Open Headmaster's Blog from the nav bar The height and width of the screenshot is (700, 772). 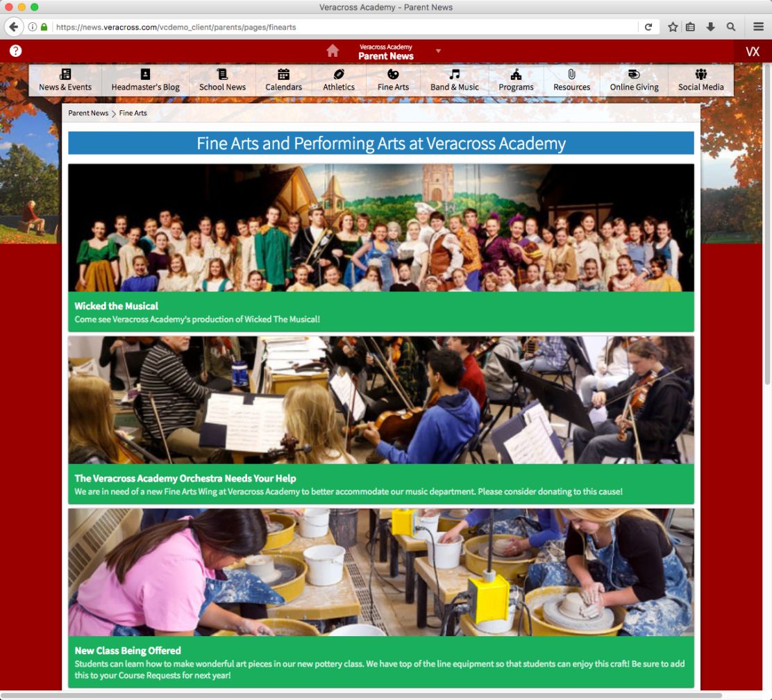[145, 80]
